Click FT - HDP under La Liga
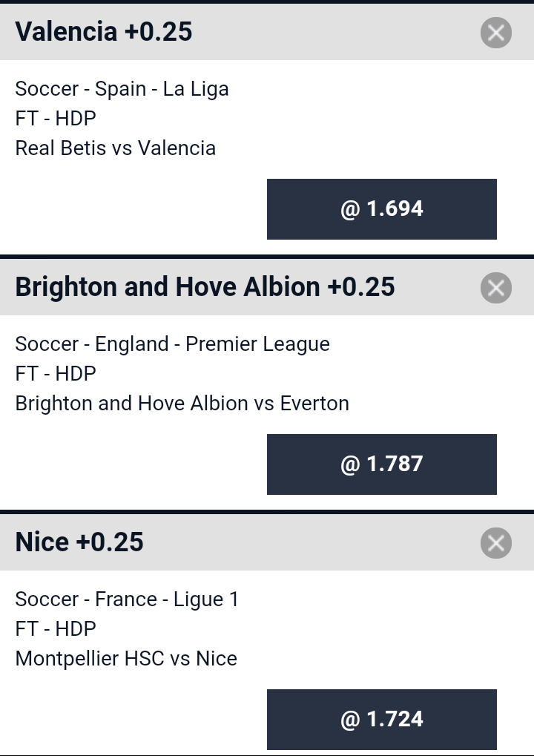The height and width of the screenshot is (756, 534). [x=56, y=119]
